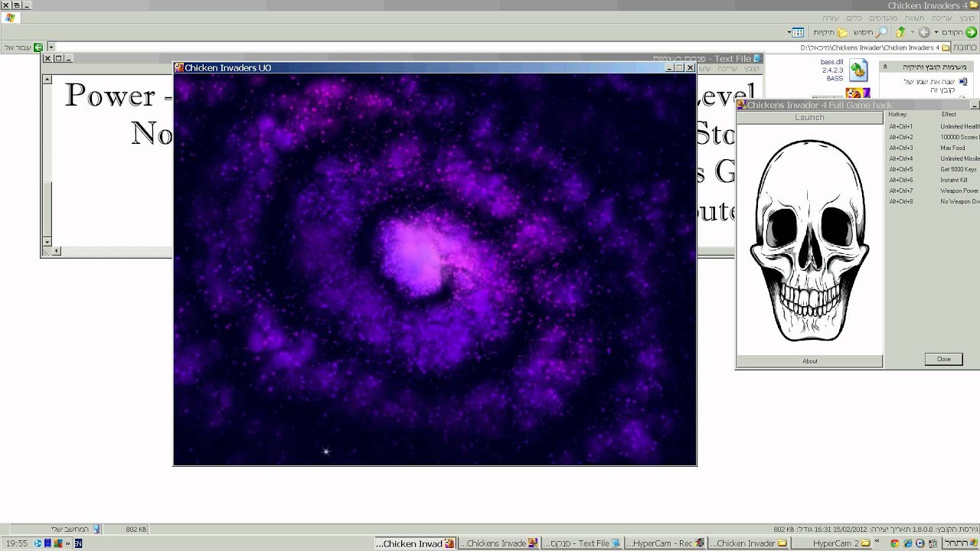Open the address bar dropdown arrow

(51, 47)
